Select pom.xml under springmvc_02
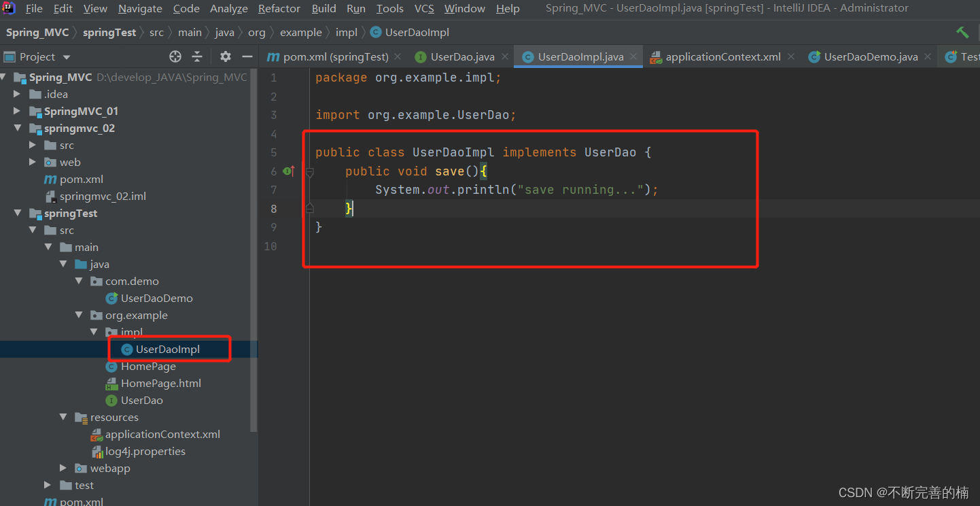The image size is (980, 506). point(82,179)
